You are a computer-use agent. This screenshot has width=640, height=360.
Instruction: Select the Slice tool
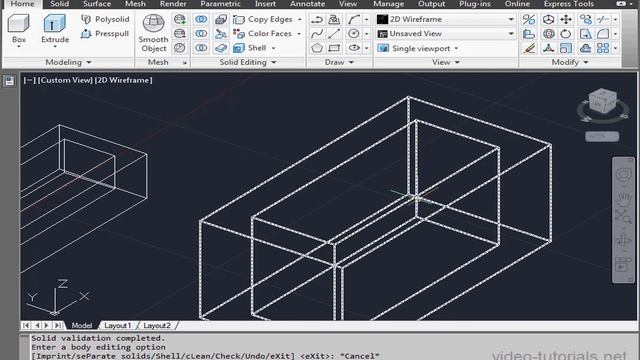(221, 33)
